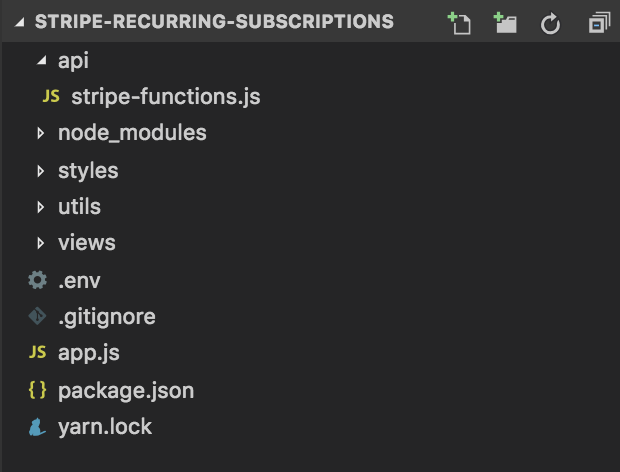Open the package.json file
This screenshot has height=472, width=620.
[x=126, y=391]
